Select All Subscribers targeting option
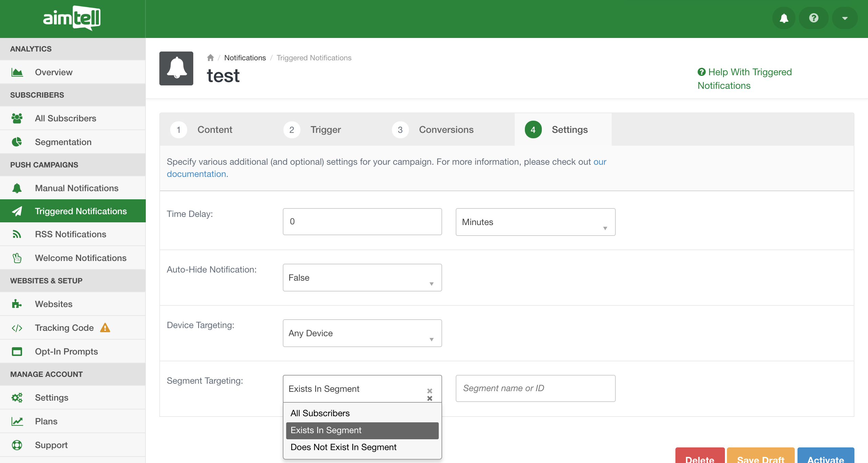The width and height of the screenshot is (868, 463). coord(320,413)
